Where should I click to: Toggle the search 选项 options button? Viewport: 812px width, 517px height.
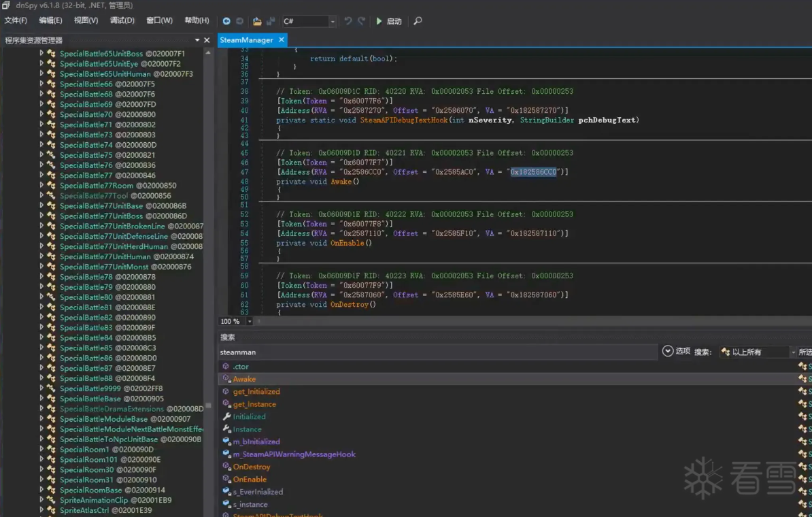click(668, 351)
